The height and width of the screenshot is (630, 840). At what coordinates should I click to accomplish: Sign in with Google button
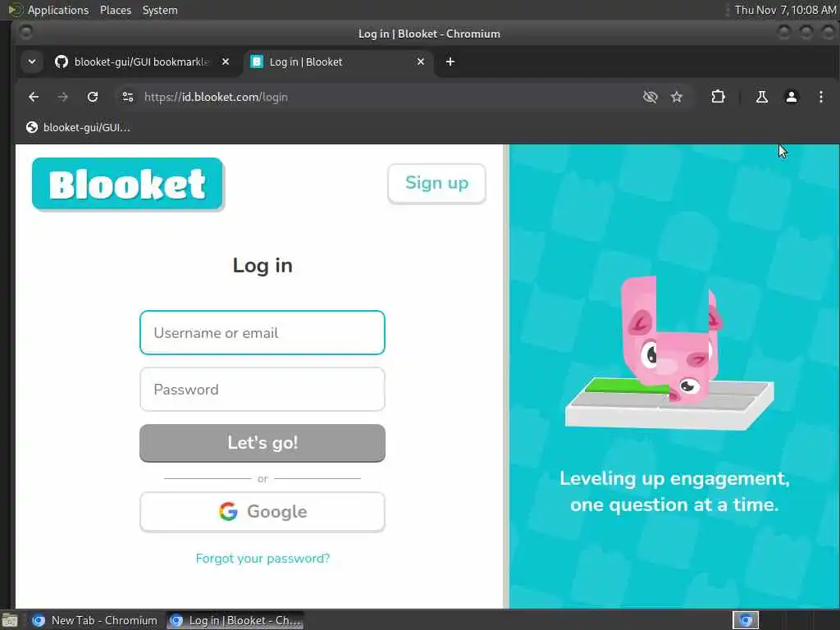pyautogui.click(x=262, y=512)
